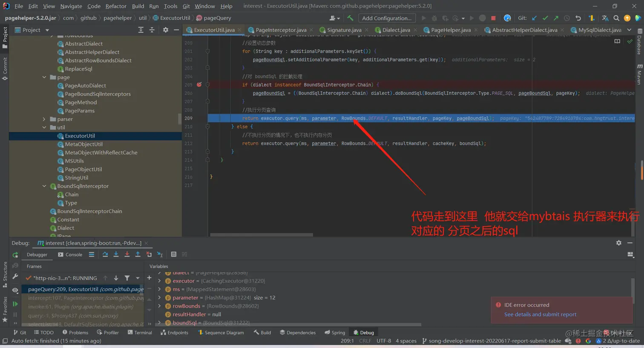Open Terminal tool window
The width and height of the screenshot is (644, 348).
(x=140, y=333)
